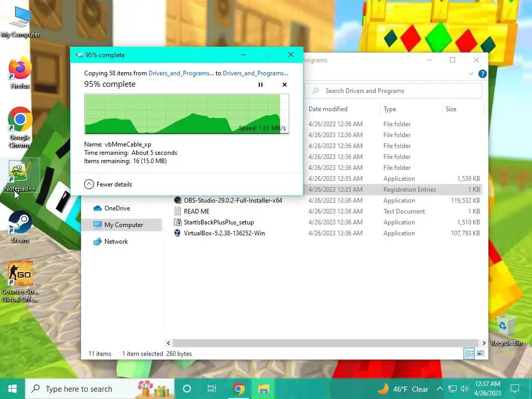Open the Windows Start menu
This screenshot has width=532, height=399.
click(12, 389)
